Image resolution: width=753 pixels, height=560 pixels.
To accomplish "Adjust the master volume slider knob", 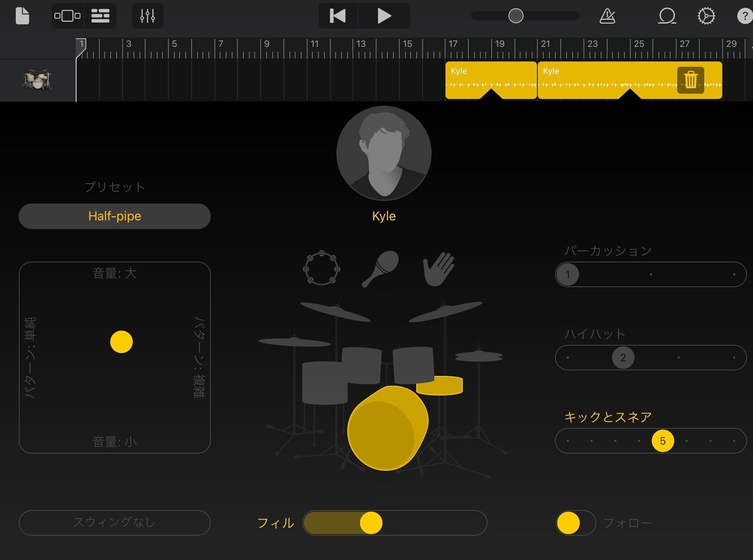I will pyautogui.click(x=516, y=16).
